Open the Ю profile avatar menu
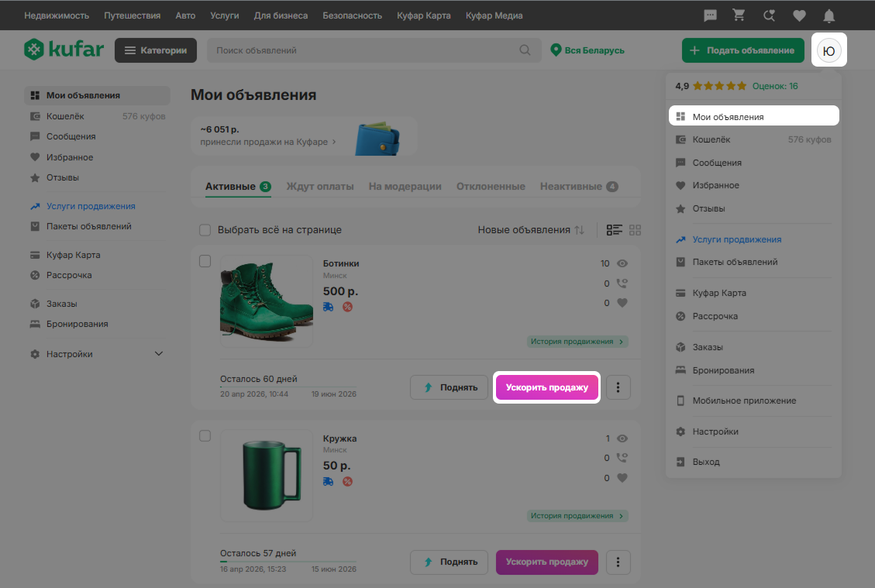The image size is (875, 588). [828, 51]
